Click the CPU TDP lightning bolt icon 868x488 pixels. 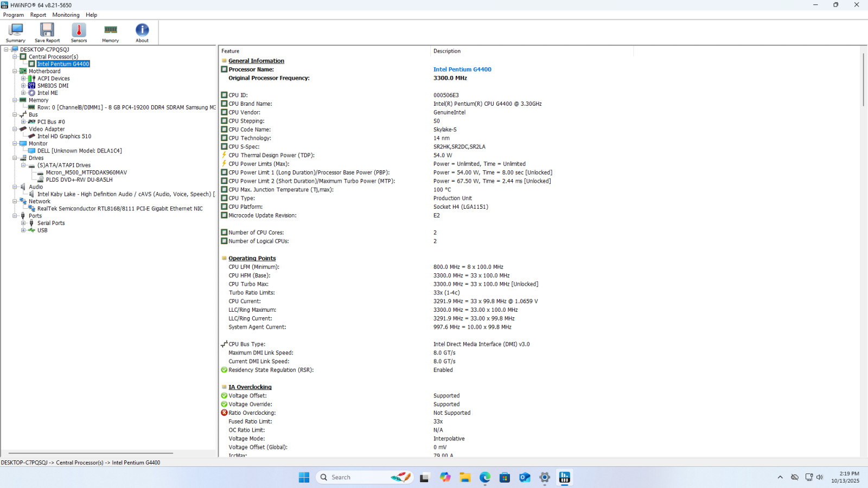[x=224, y=155]
